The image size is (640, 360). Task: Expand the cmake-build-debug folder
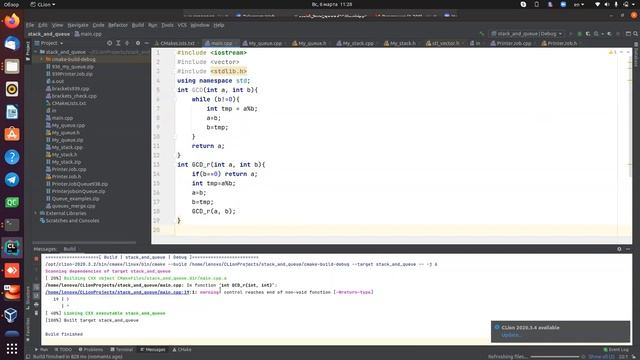pos(42,59)
